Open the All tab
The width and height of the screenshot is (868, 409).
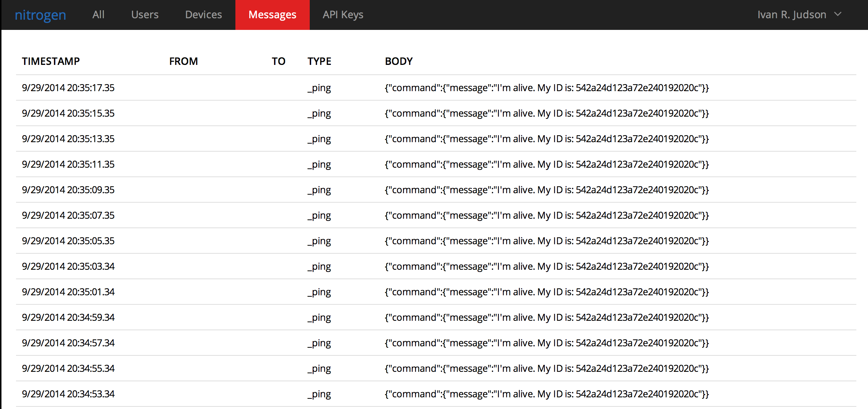98,15
